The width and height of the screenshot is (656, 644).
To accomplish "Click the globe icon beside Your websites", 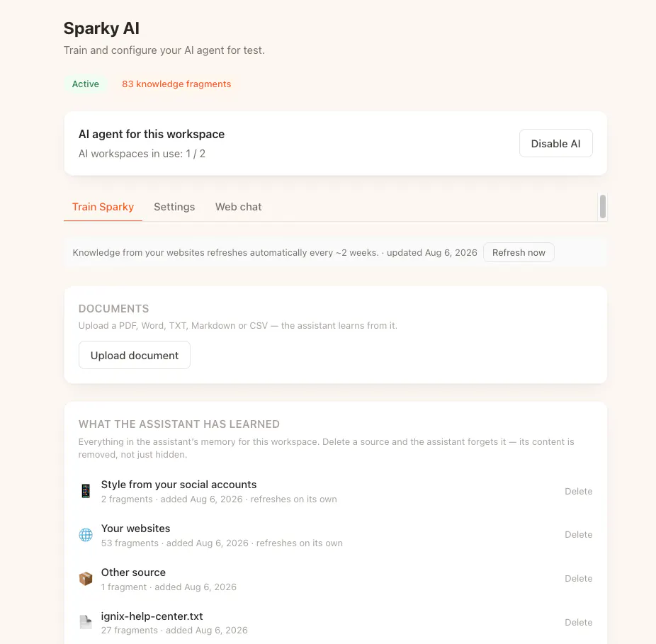I will [86, 535].
